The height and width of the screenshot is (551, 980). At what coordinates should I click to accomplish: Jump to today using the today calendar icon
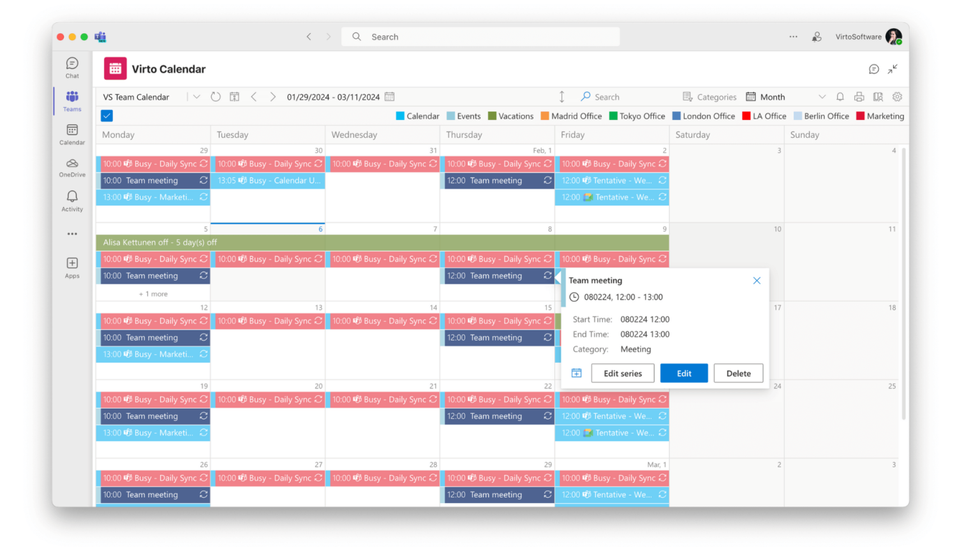[235, 96]
